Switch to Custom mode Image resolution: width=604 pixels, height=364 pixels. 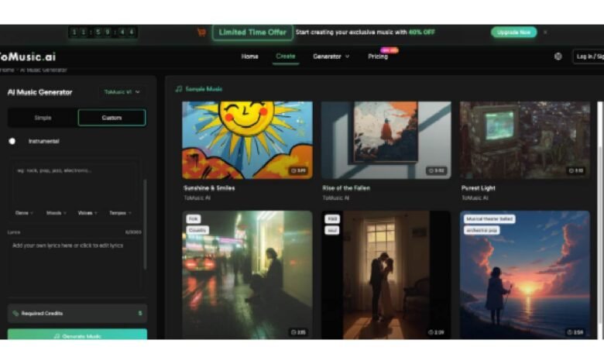[112, 118]
